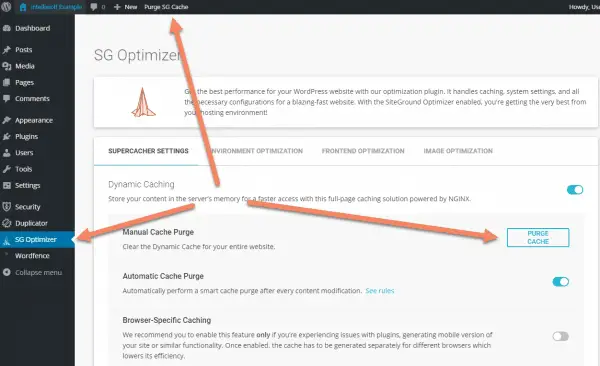
Task: Switch to the Image Optimization tab
Action: click(458, 151)
